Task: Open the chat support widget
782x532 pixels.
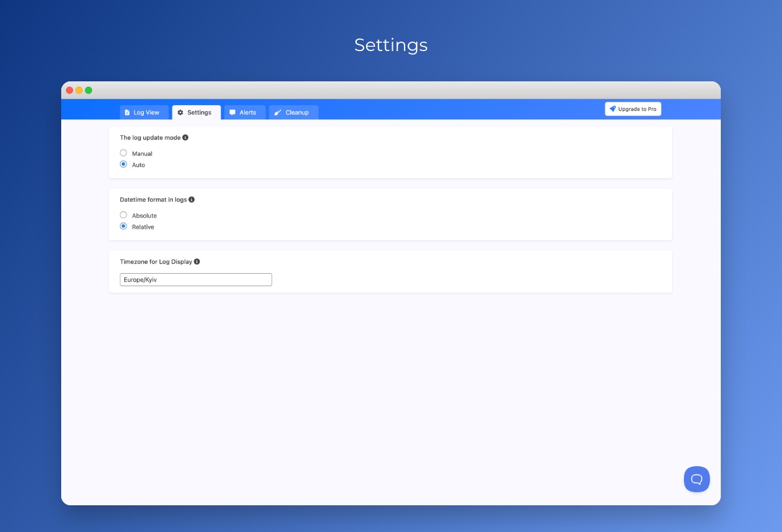Action: tap(697, 479)
